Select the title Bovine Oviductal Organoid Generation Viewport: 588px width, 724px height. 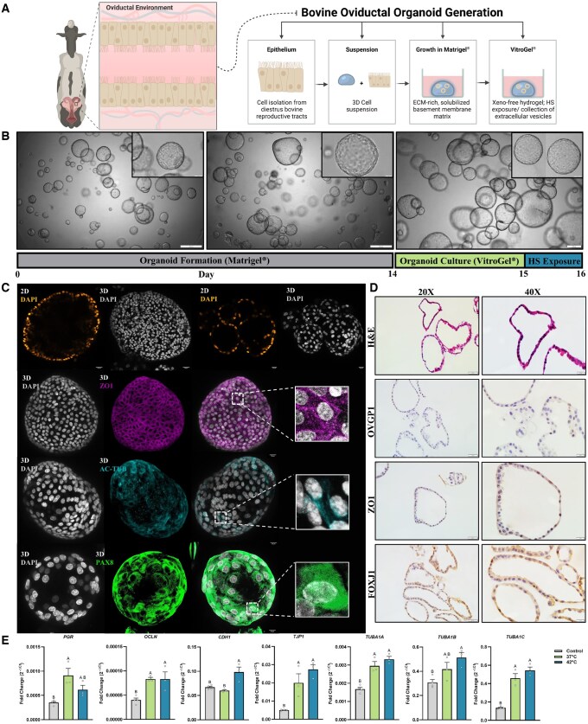(x=402, y=12)
